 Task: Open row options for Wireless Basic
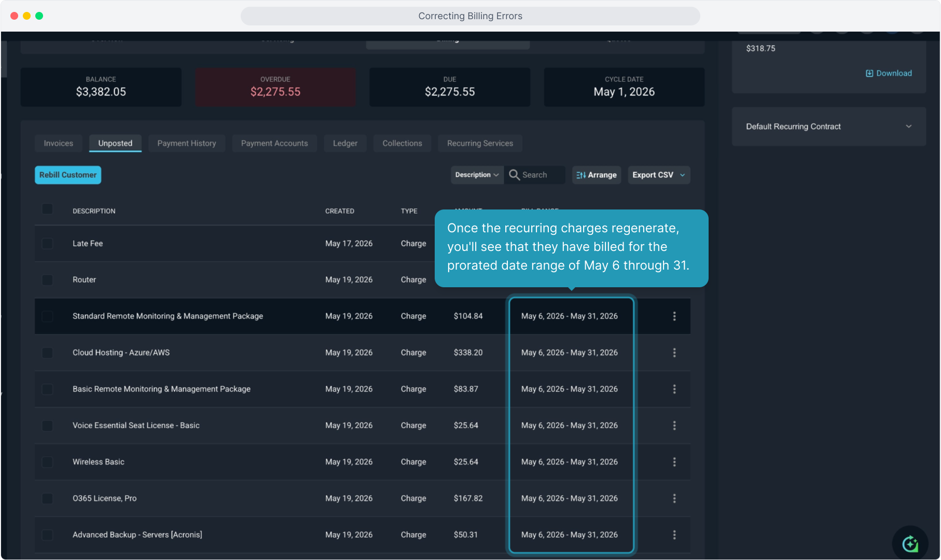tap(674, 462)
